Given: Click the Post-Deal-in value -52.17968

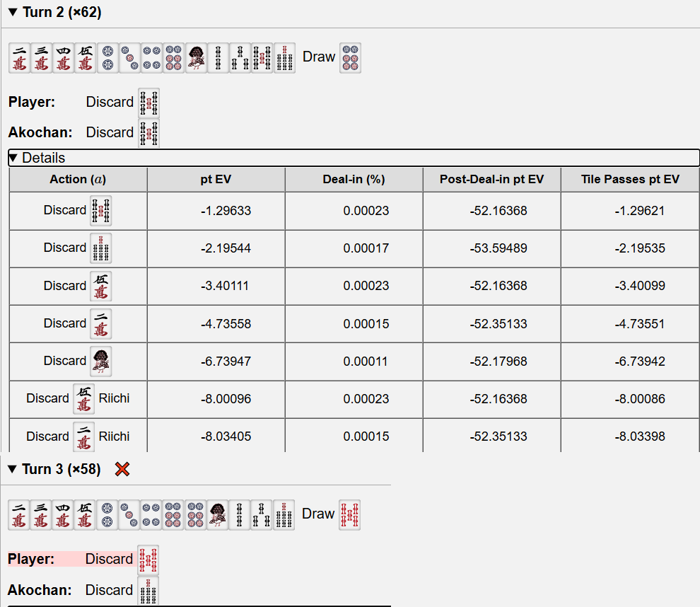Looking at the screenshot, I should [498, 362].
